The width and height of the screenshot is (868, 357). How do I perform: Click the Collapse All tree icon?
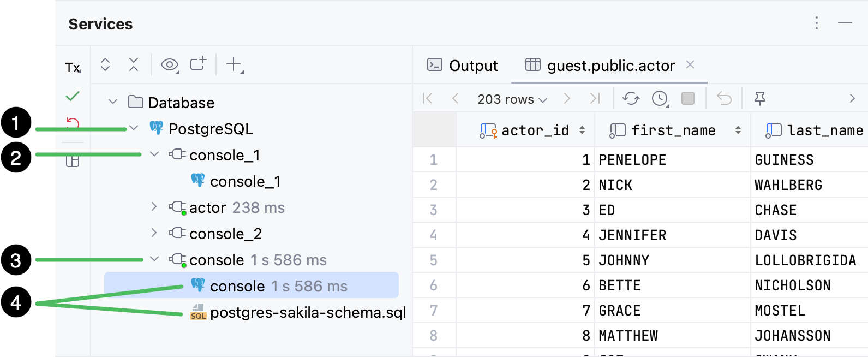[x=134, y=64]
